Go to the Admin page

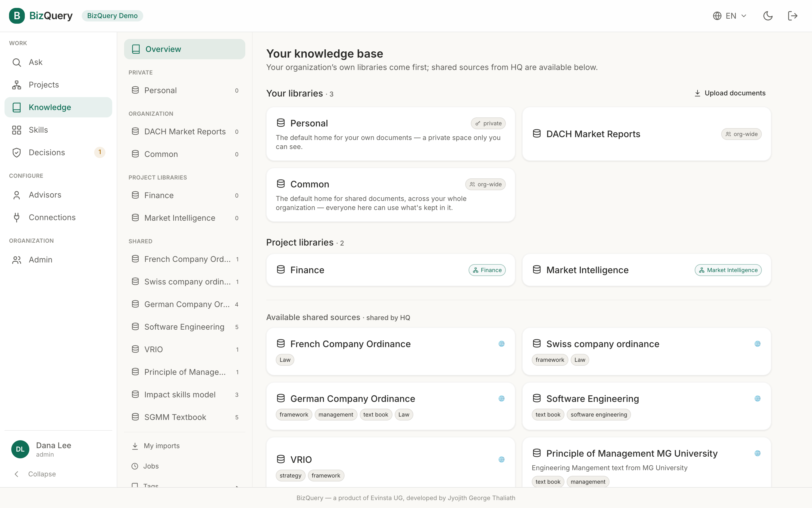[x=58, y=260]
